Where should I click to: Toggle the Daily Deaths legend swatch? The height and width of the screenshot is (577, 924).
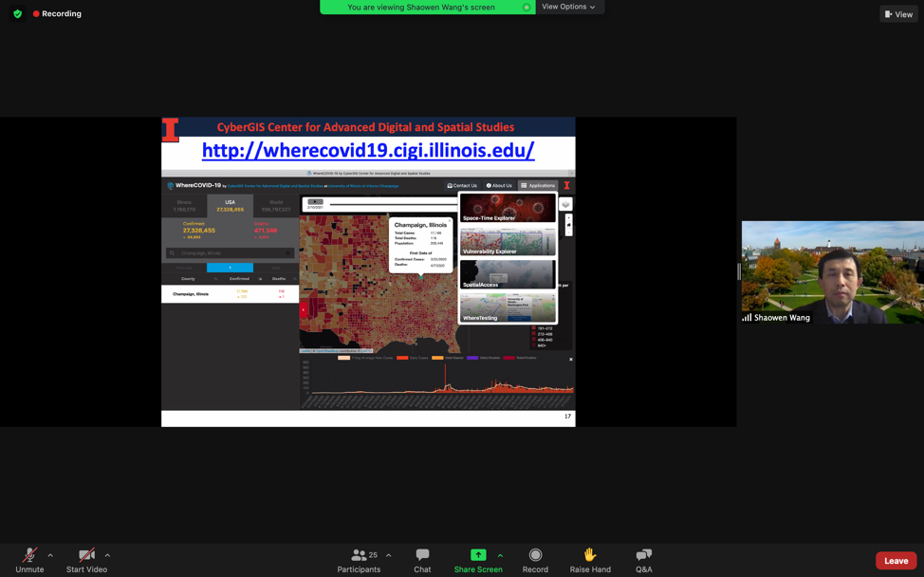pyautogui.click(x=472, y=358)
